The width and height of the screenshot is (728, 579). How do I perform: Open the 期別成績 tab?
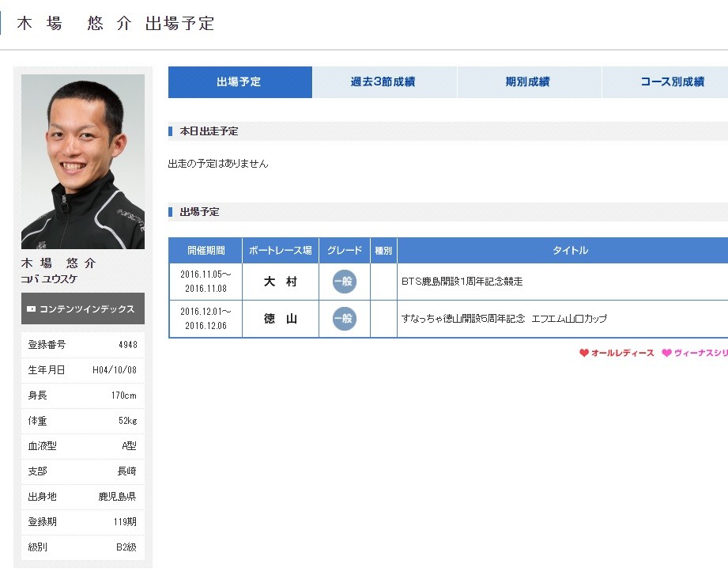(529, 82)
